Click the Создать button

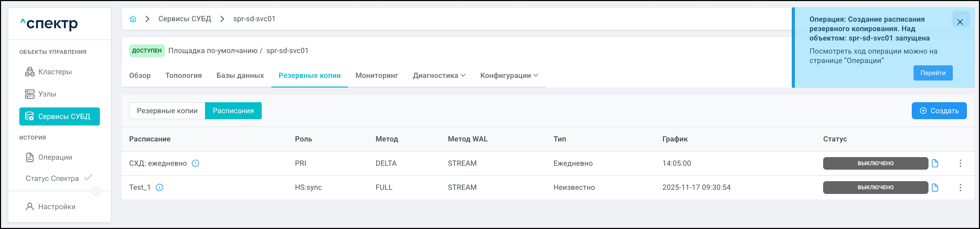coord(938,111)
